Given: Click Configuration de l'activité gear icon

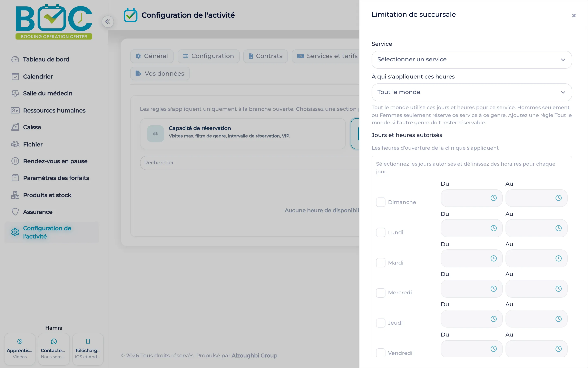Looking at the screenshot, I should tap(15, 232).
